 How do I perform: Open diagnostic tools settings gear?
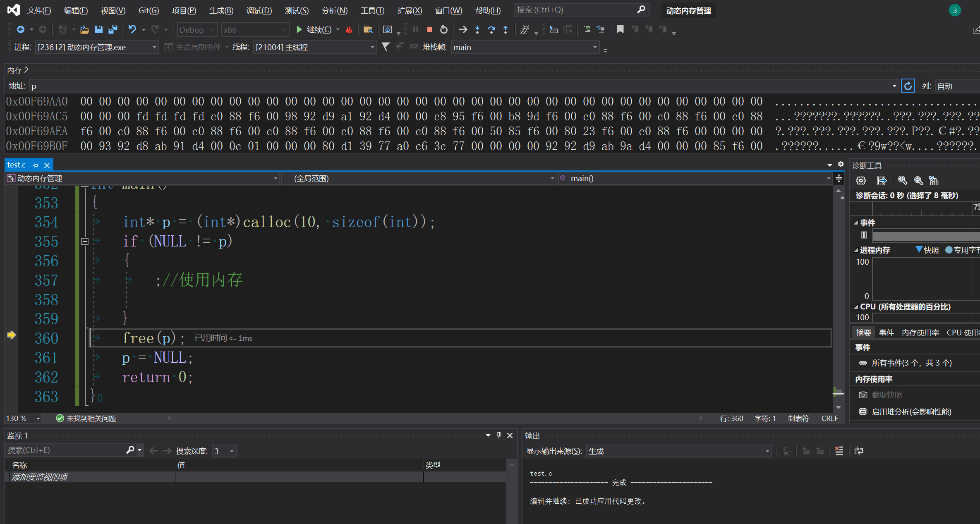click(861, 180)
